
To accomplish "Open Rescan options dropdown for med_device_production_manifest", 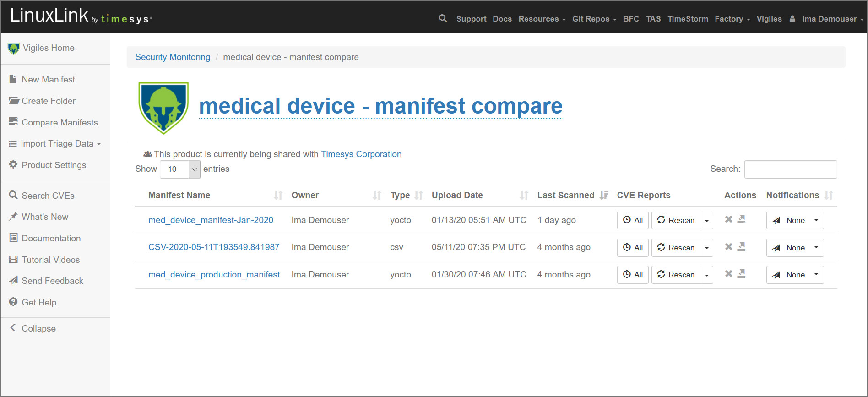I will coord(706,275).
